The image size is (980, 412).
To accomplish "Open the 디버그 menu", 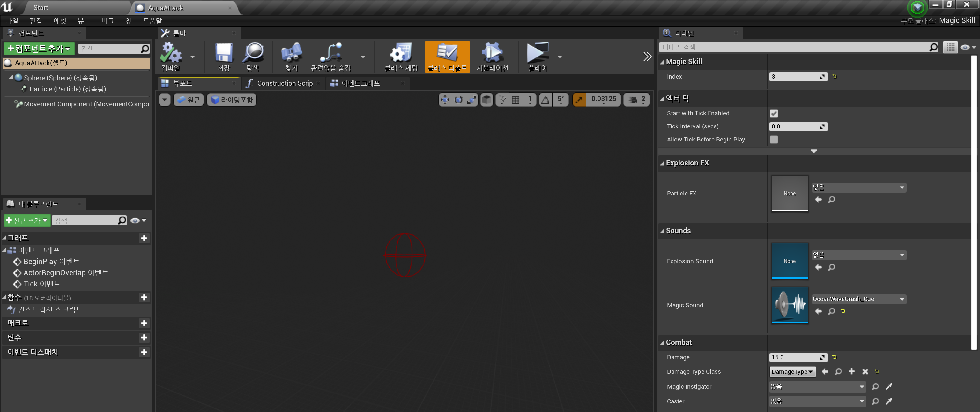I will [104, 20].
